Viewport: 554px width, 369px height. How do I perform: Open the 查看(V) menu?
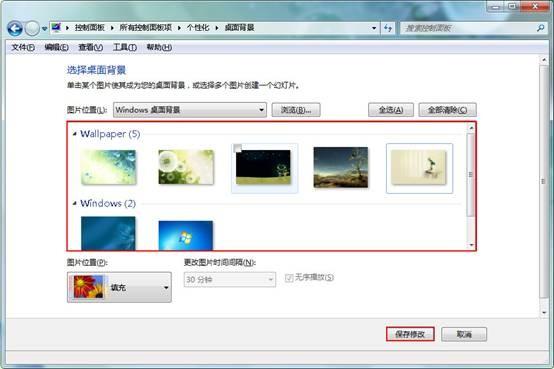coord(90,47)
